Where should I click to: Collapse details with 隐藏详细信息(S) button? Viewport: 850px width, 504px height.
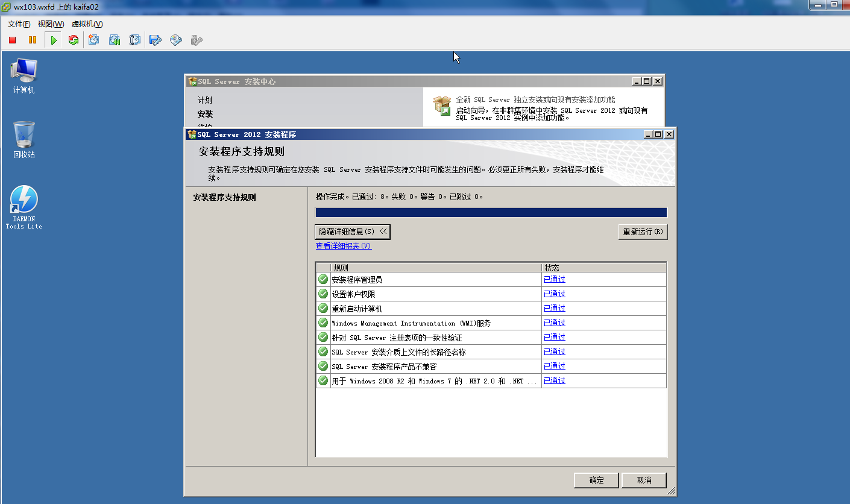click(353, 232)
